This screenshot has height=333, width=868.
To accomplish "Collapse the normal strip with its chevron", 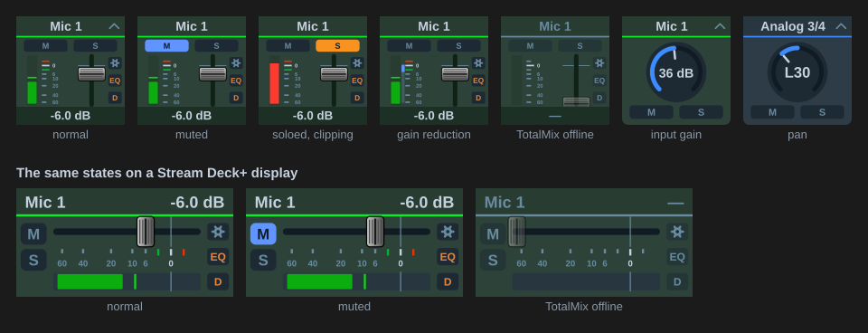I will point(115,26).
